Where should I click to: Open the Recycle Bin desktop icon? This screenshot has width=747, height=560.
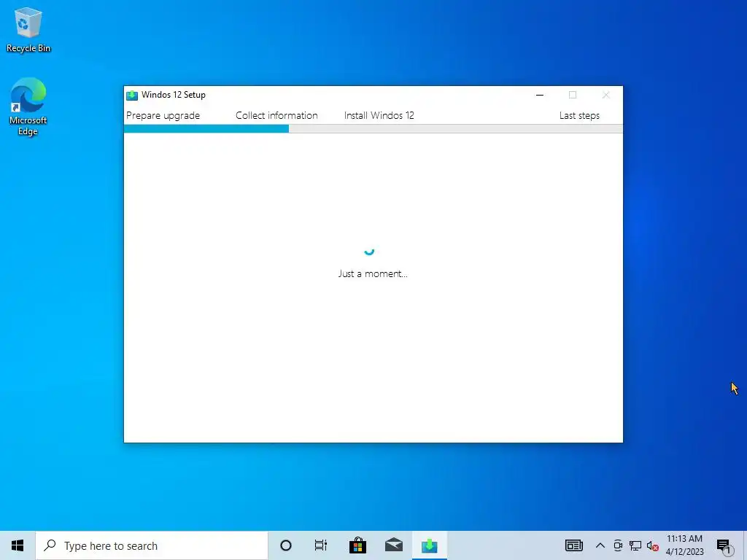[28, 29]
